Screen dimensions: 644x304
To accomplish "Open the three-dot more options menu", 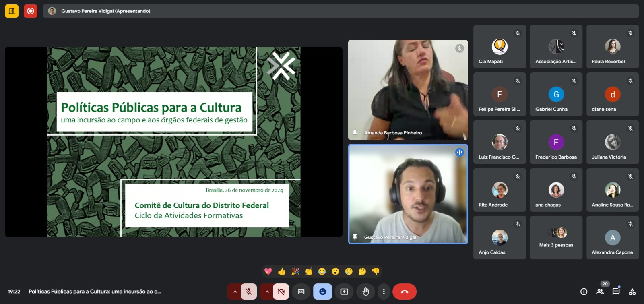I will point(384,292).
